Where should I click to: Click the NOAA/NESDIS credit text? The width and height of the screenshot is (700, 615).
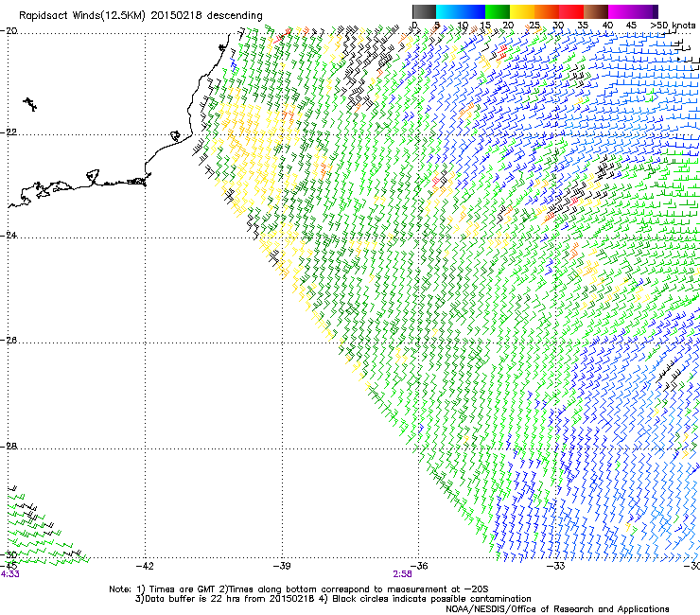[557, 609]
